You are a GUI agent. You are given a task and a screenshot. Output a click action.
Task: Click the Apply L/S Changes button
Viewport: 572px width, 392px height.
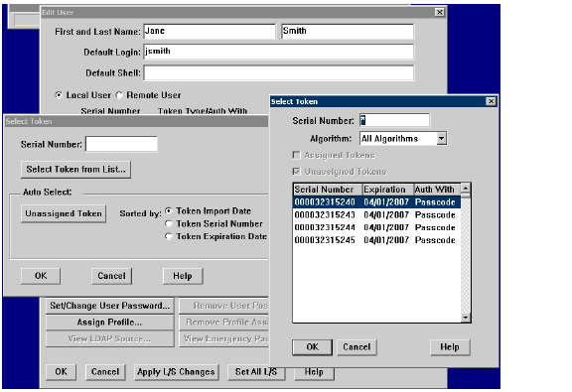[176, 372]
